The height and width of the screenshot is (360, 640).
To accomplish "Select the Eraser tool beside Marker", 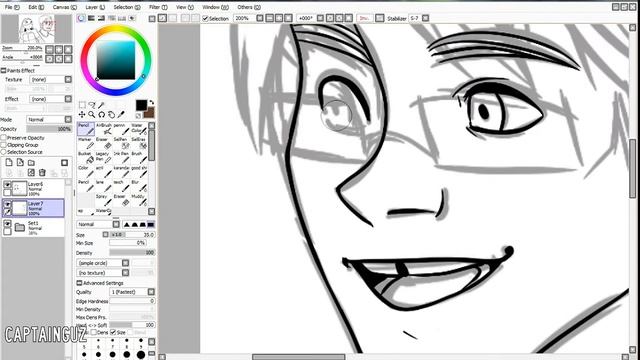I will click(x=104, y=143).
